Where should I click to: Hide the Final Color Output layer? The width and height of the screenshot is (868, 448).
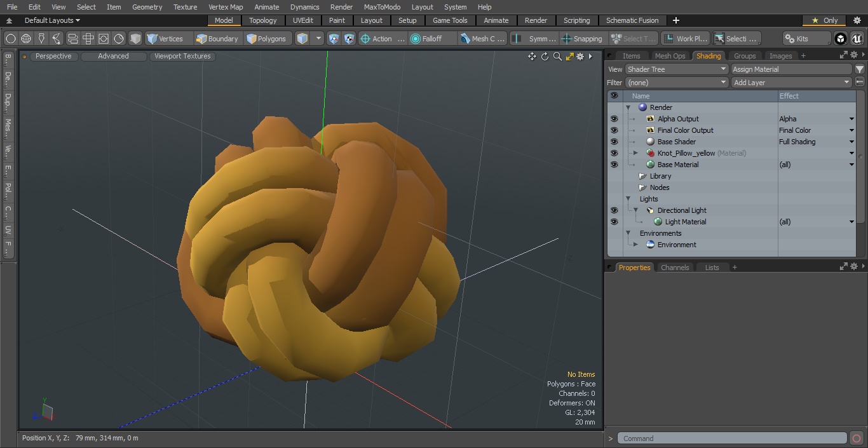614,130
